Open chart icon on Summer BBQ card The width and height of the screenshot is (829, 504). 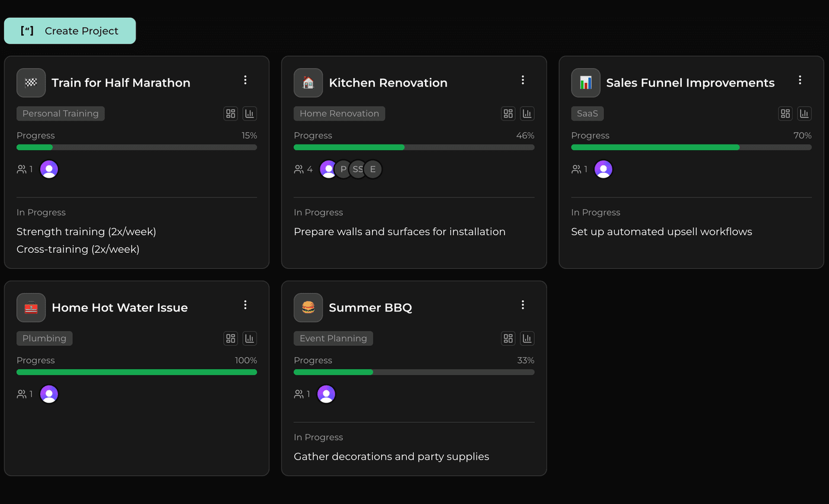527,339
